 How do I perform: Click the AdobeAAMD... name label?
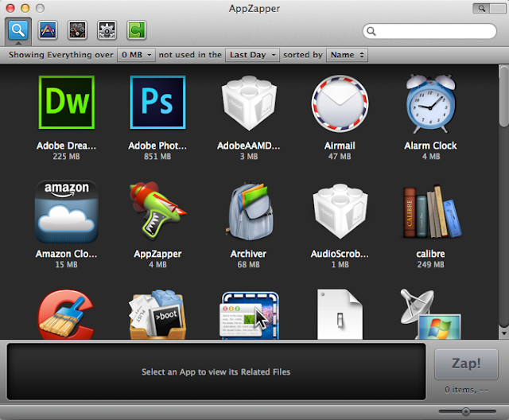249,146
